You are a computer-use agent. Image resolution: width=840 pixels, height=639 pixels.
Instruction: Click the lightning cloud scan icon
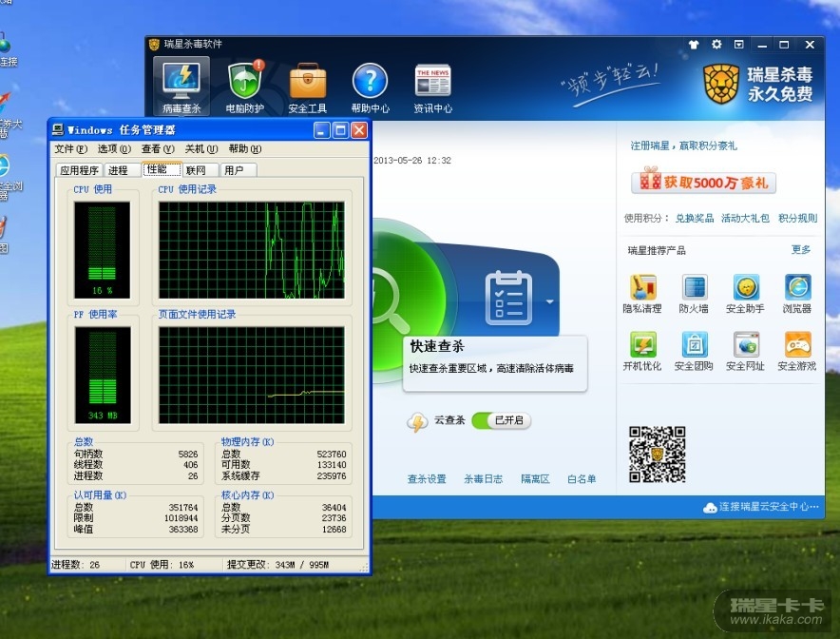pos(417,421)
